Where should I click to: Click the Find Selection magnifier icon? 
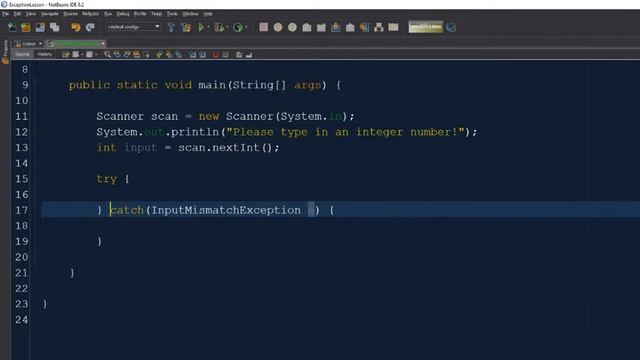click(107, 54)
